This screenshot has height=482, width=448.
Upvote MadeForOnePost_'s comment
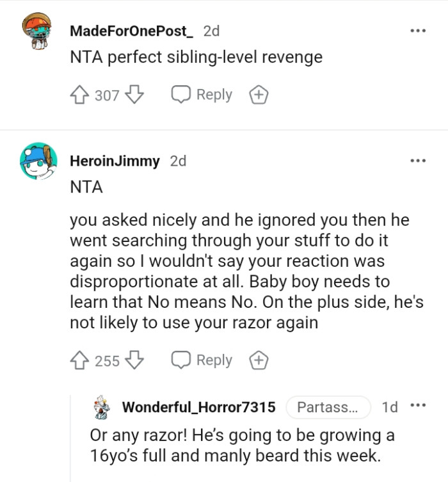pyautogui.click(x=79, y=94)
